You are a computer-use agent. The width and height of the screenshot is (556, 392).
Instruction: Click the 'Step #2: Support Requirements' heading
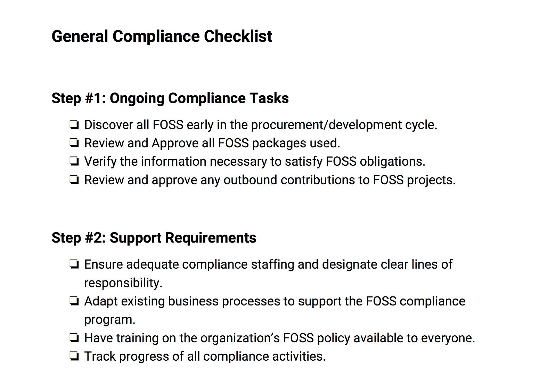[154, 238]
